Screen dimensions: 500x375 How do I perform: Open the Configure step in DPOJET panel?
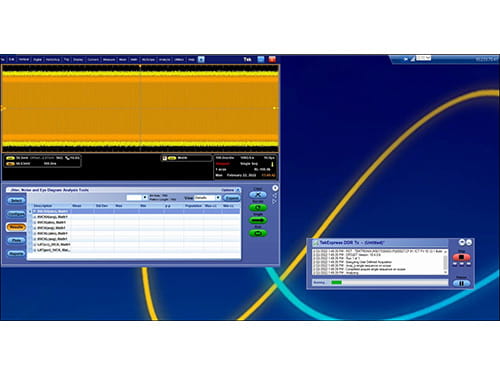[16, 214]
